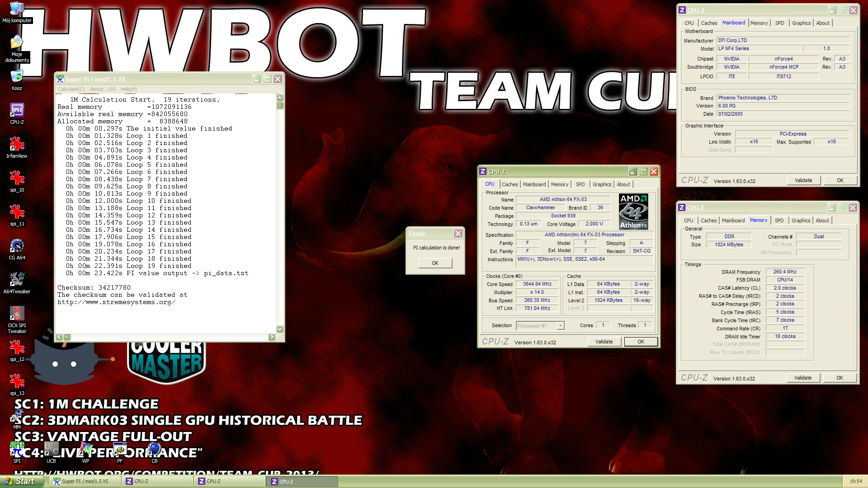The height and width of the screenshot is (488, 868).
Task: Open the Mój komputer desktop icon
Action: 17,12
